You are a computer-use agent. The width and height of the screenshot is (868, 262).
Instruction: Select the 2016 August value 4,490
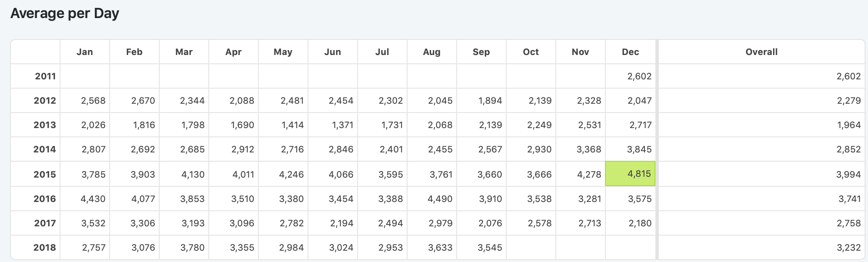click(440, 199)
